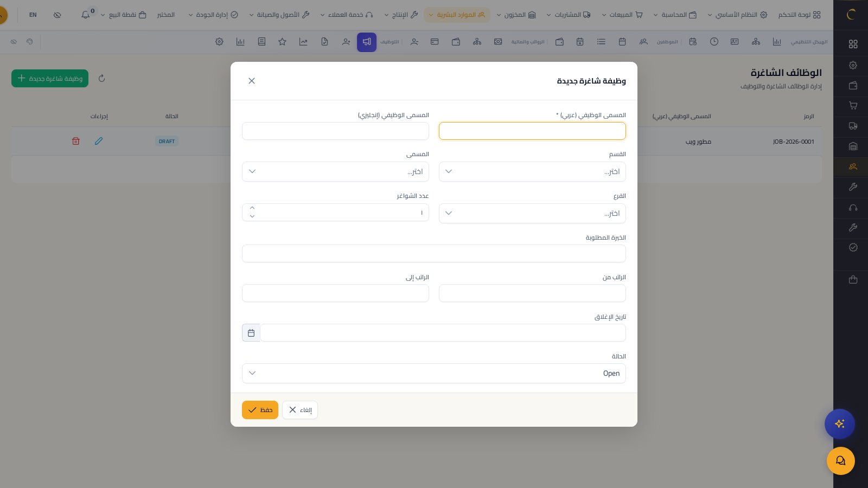Switch language with the EN toggle
The height and width of the screenshot is (488, 868).
point(33,15)
